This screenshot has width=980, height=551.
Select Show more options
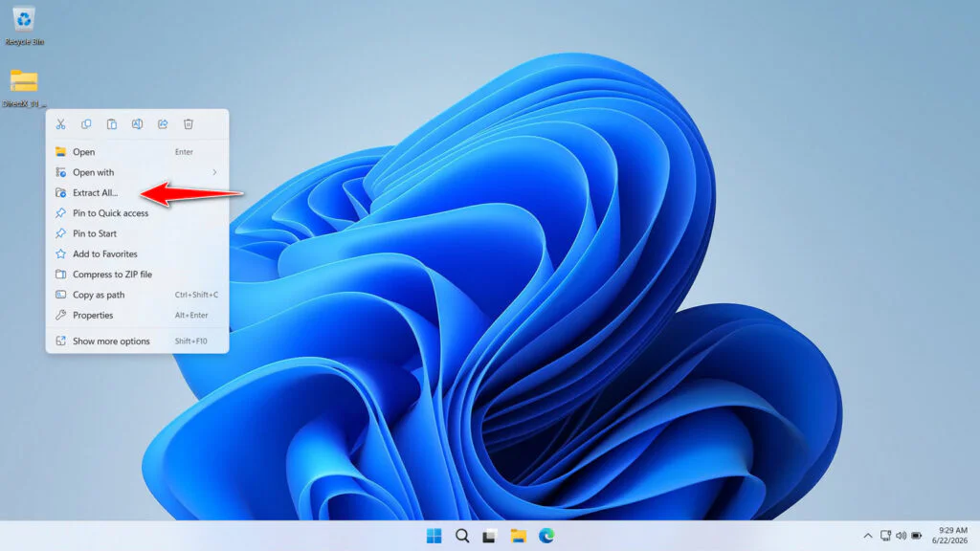tap(137, 342)
